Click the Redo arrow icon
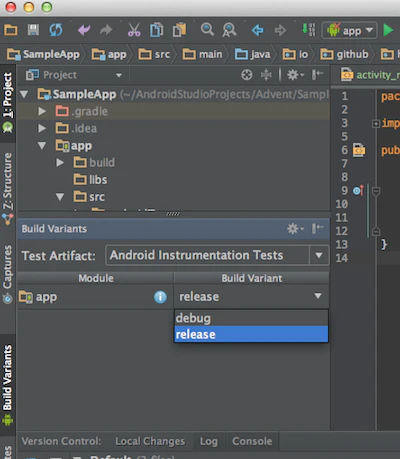Screen dimensions: 400x459 [106, 30]
